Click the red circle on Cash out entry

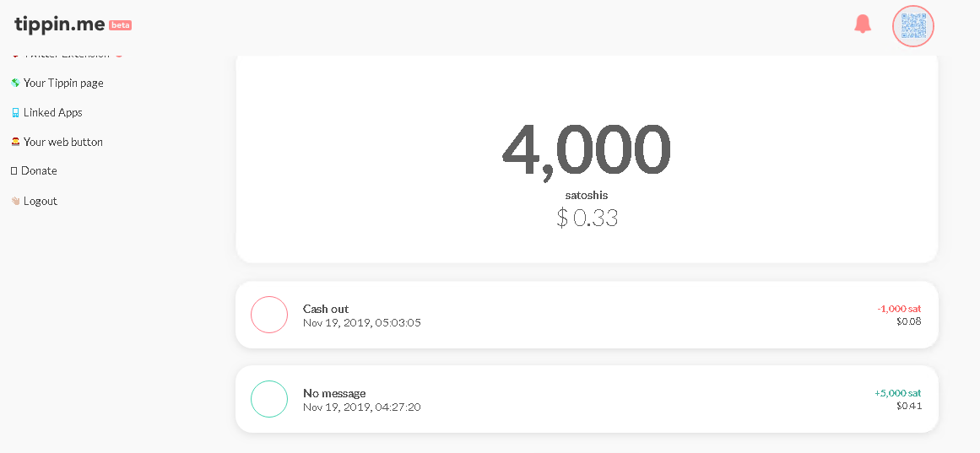(x=269, y=315)
